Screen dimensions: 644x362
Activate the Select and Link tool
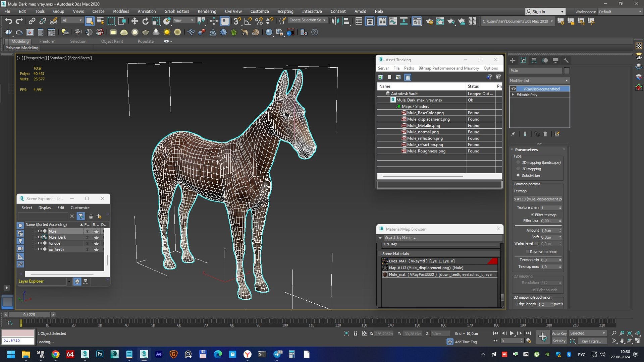pyautogui.click(x=32, y=21)
